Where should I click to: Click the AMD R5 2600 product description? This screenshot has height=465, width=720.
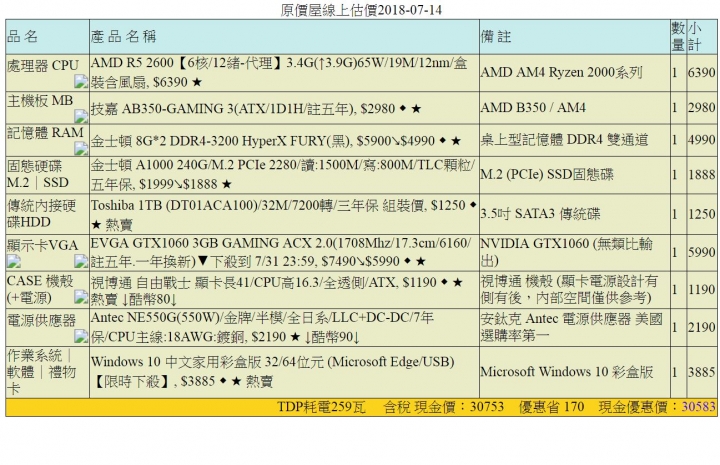279,73
